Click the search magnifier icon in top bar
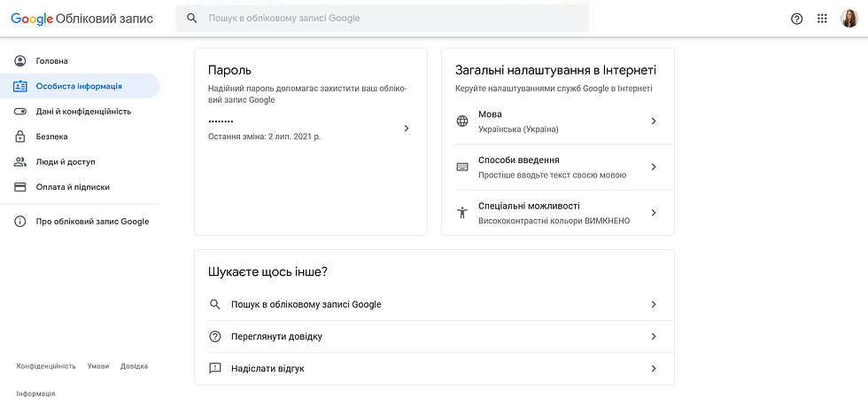 pyautogui.click(x=192, y=19)
